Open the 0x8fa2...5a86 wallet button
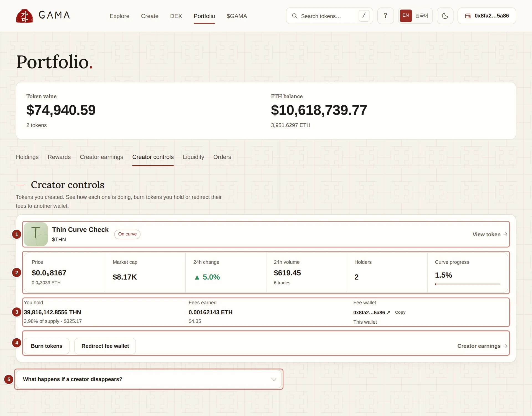The height and width of the screenshot is (416, 532). tap(487, 16)
